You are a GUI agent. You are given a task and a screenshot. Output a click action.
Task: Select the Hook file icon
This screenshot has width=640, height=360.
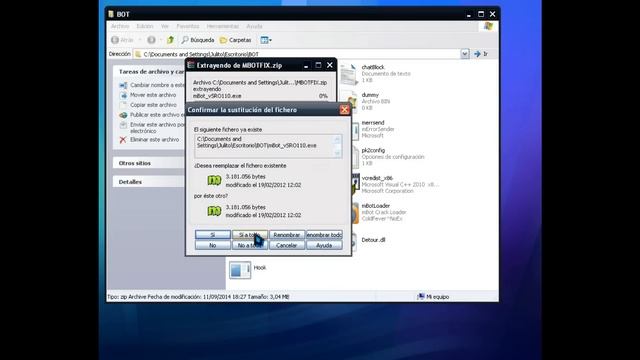click(x=240, y=269)
